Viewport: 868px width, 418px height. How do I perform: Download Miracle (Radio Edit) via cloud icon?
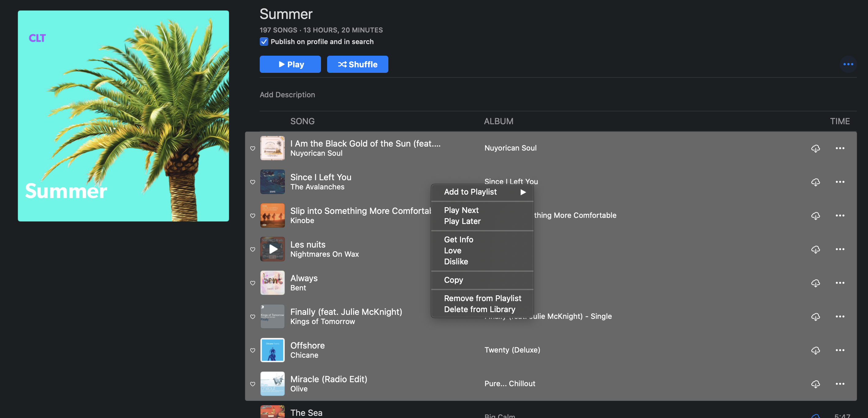click(815, 384)
